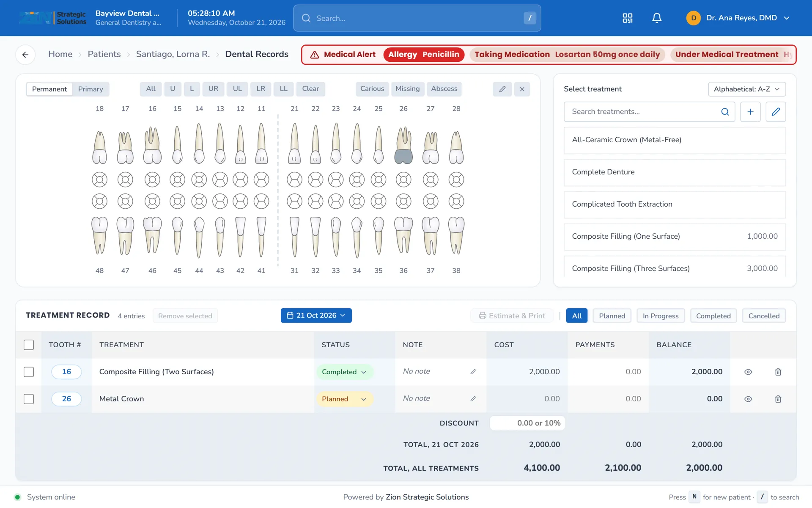Delete the Composite Filling (Two Surfaces) entry

pos(778,372)
